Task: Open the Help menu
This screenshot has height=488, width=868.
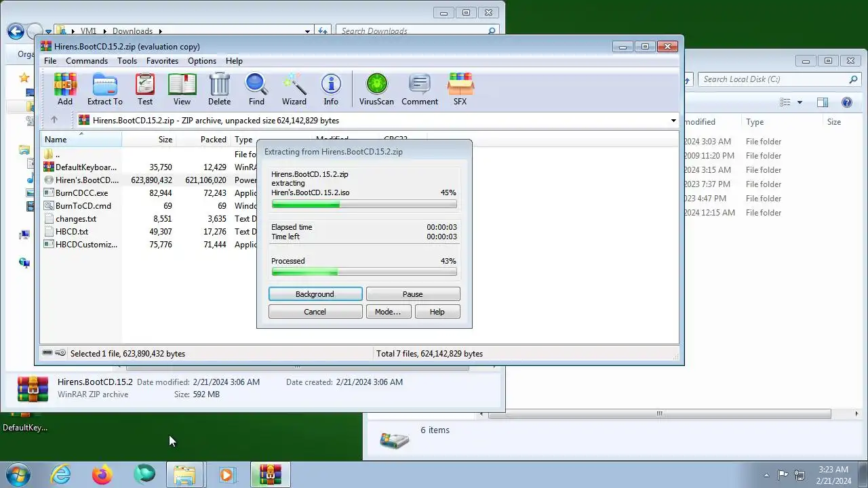Action: tap(234, 61)
